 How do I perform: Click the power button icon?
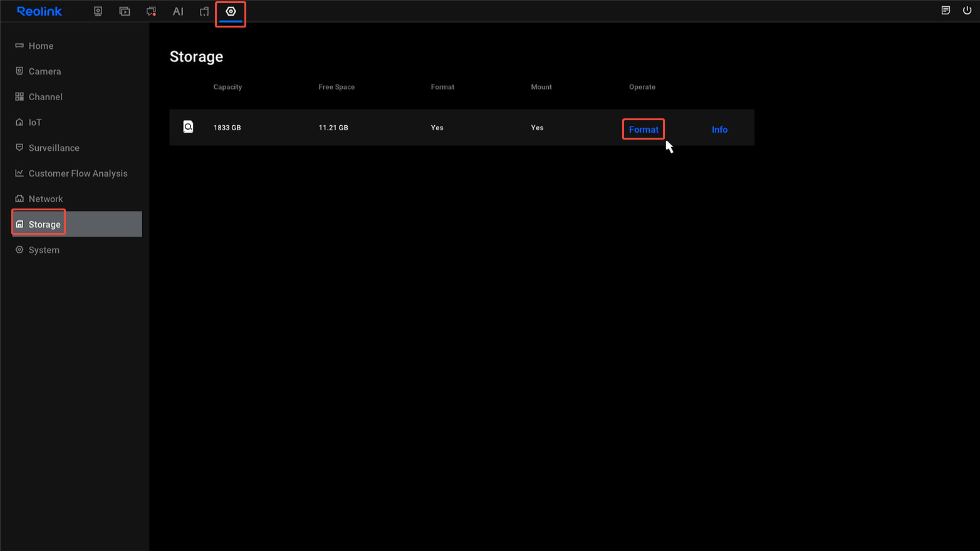click(x=967, y=11)
